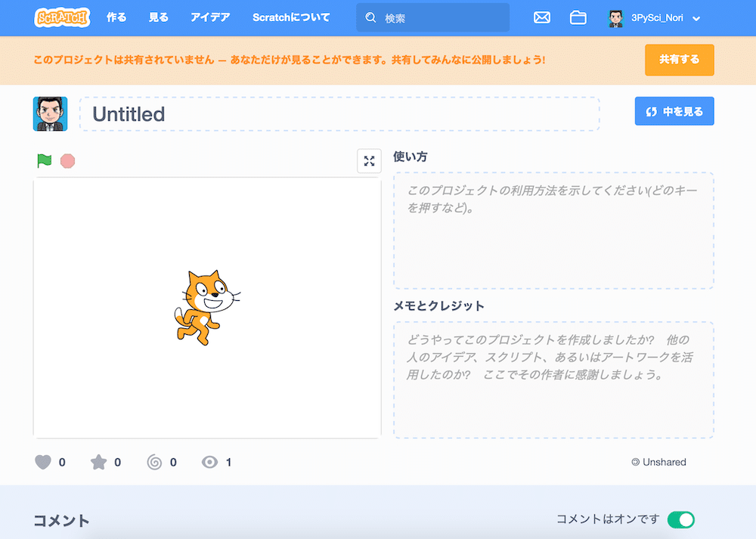
Task: Click the メモとクレジット notes text area
Action: tap(553, 380)
